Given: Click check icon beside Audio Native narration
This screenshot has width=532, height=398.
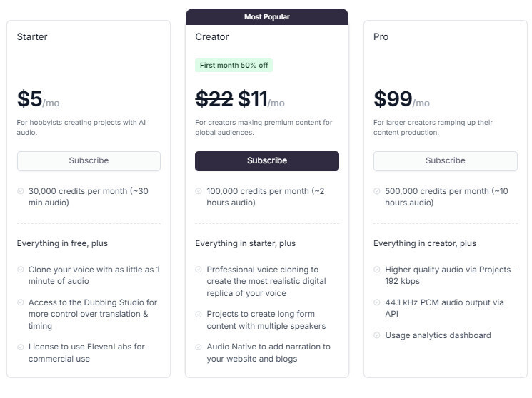Looking at the screenshot, I should (199, 347).
